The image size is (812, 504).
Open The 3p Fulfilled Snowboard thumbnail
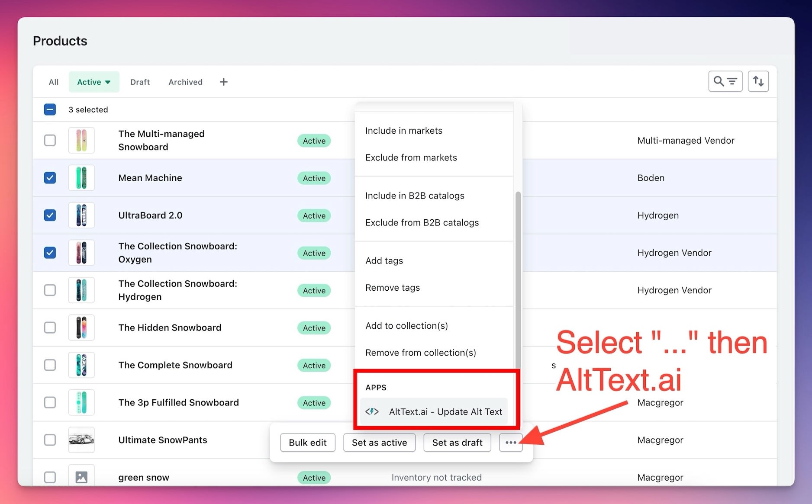pyautogui.click(x=81, y=402)
